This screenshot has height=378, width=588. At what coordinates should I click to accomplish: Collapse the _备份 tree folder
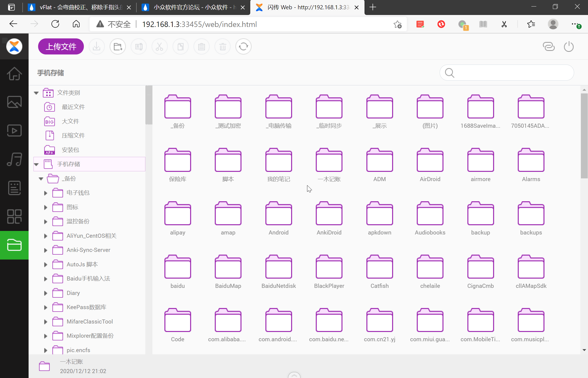pyautogui.click(x=41, y=179)
